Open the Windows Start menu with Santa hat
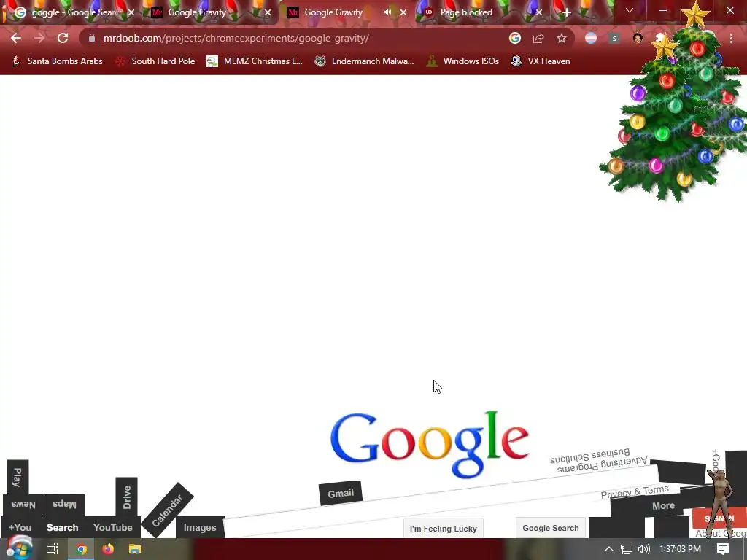 point(19,549)
